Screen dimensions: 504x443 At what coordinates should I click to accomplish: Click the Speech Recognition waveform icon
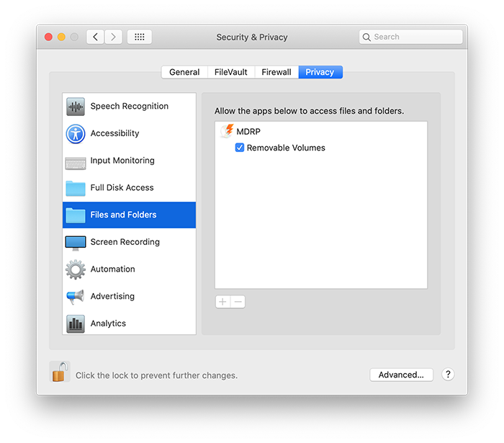coord(76,107)
